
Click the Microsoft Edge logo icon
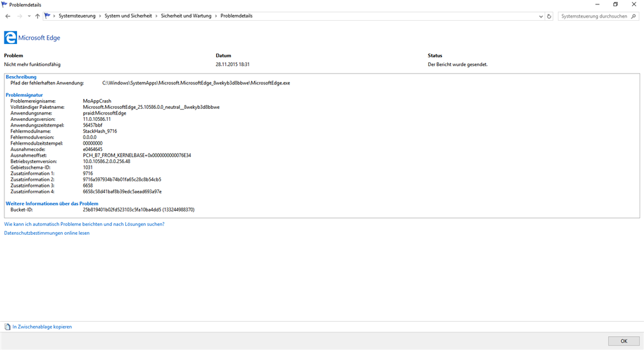pos(10,37)
